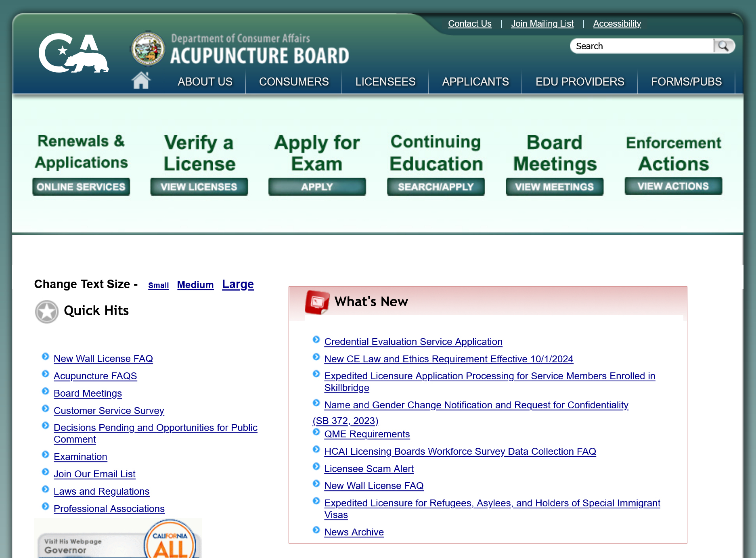Click the red What's New icon
The height and width of the screenshot is (558, 756).
coord(317,302)
